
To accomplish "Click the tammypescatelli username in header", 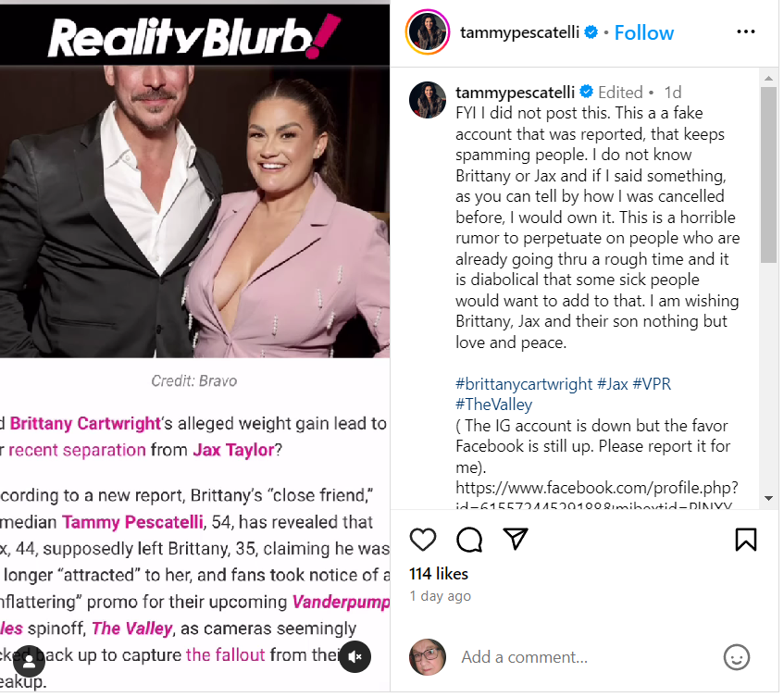I will pos(519,32).
